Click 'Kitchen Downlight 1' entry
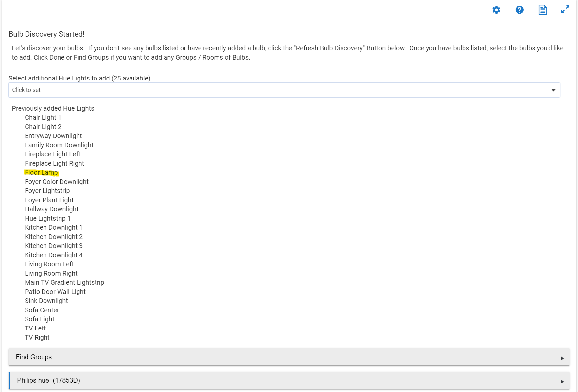Screen dimensions: 578x392 (54, 227)
